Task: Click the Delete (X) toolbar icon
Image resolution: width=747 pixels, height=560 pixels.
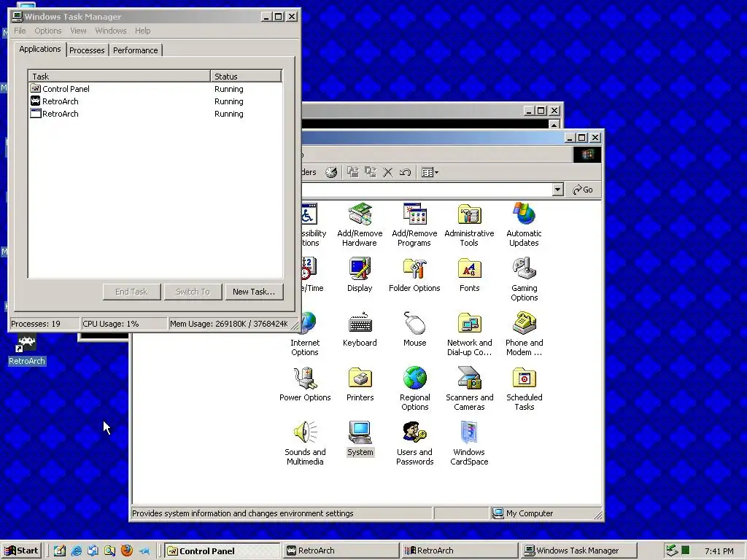Action: point(388,172)
